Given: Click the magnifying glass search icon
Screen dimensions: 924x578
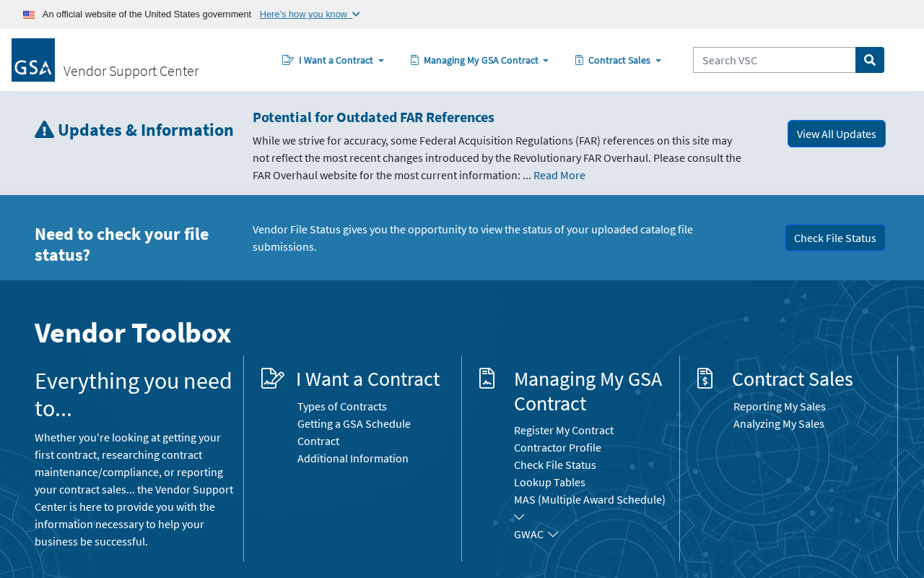Looking at the screenshot, I should pos(870,60).
